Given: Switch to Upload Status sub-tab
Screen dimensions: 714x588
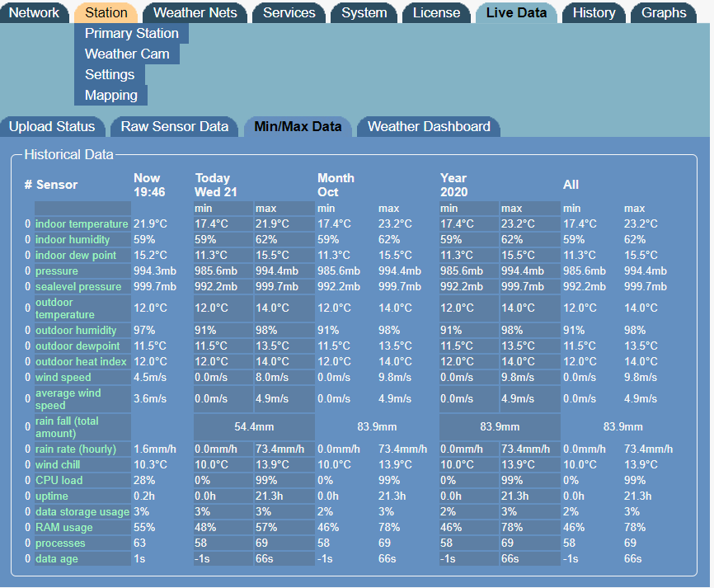Looking at the screenshot, I should (x=53, y=126).
